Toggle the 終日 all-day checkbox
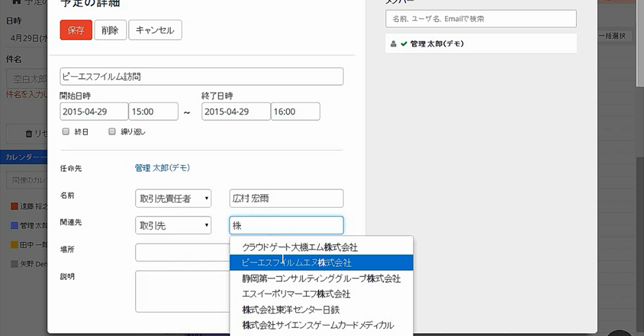The height and width of the screenshot is (336, 644). pos(66,132)
